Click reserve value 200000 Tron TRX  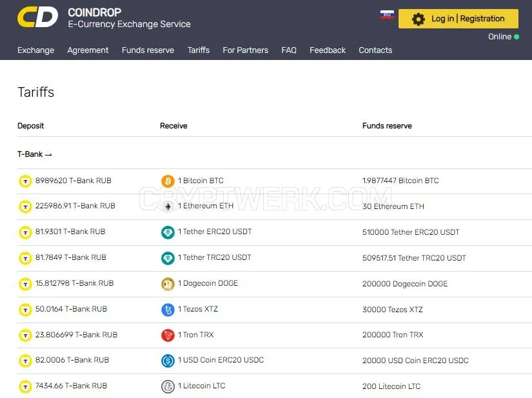tap(393, 335)
